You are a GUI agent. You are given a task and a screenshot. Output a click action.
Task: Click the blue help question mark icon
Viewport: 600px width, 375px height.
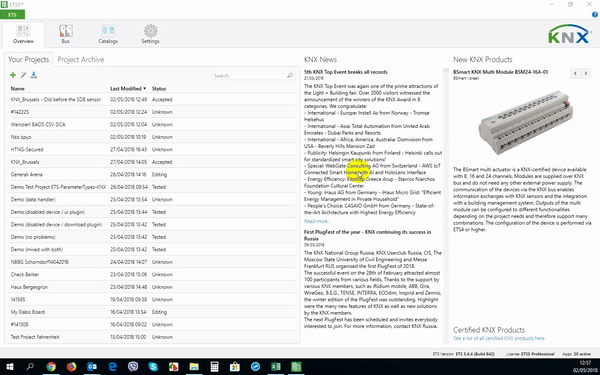point(595,15)
